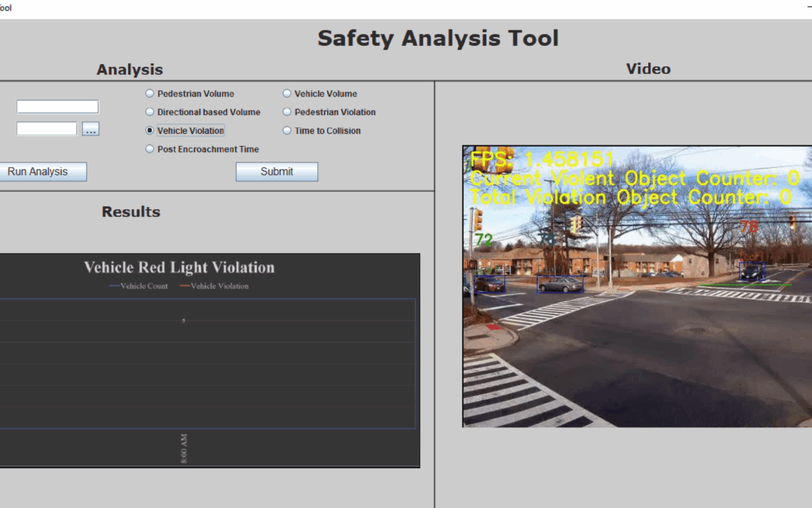Choose the Time to Collision option
This screenshot has height=508, width=812.
pos(287,131)
